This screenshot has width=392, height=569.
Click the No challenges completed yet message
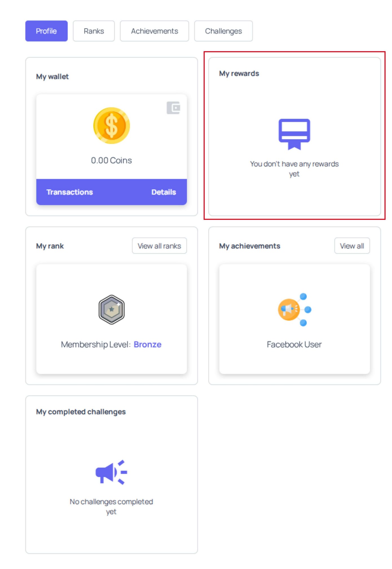click(x=111, y=506)
